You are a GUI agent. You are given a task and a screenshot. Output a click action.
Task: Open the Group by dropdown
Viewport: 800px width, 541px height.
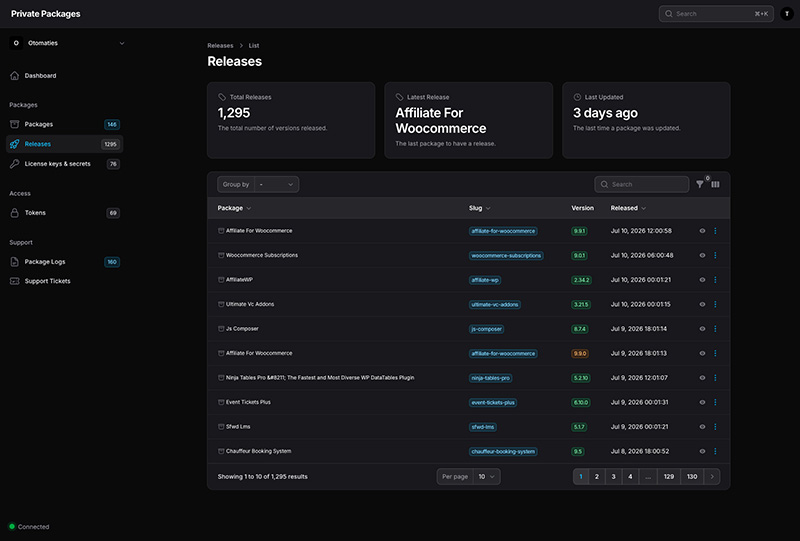pyautogui.click(x=277, y=184)
